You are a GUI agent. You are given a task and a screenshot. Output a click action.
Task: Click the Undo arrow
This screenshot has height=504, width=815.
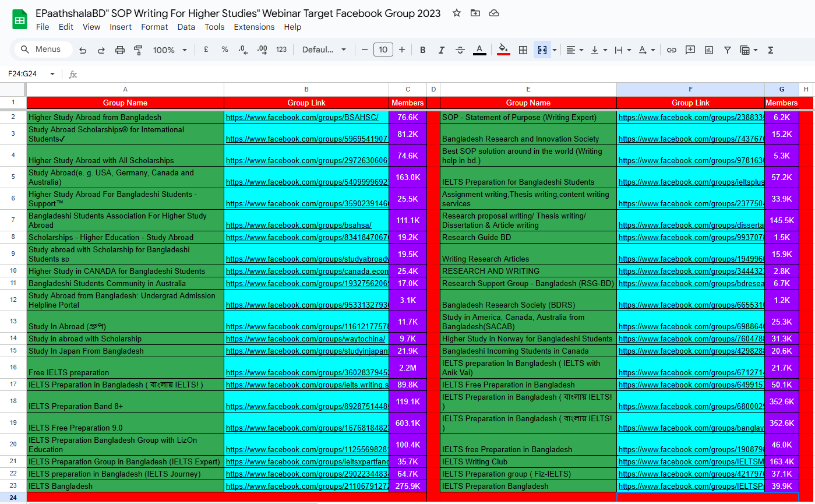pyautogui.click(x=83, y=50)
